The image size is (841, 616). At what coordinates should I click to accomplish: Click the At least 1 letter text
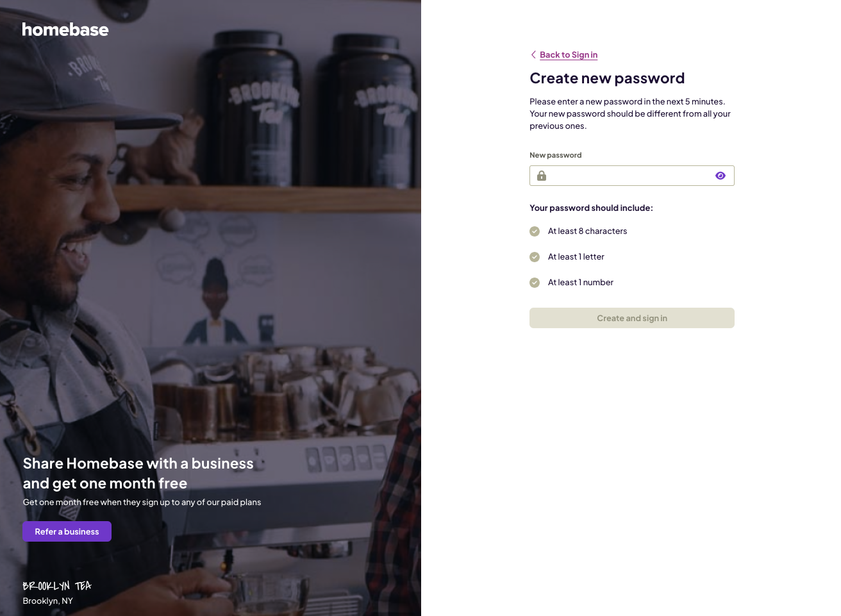tap(576, 256)
